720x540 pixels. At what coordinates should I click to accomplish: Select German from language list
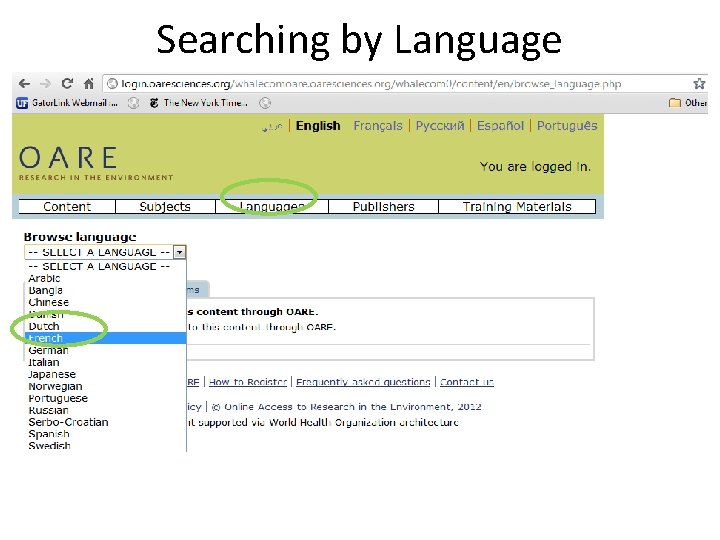pos(105,350)
